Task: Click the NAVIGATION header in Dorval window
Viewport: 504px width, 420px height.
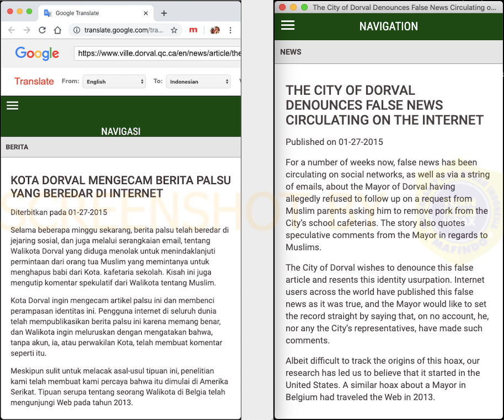Action: [x=389, y=26]
